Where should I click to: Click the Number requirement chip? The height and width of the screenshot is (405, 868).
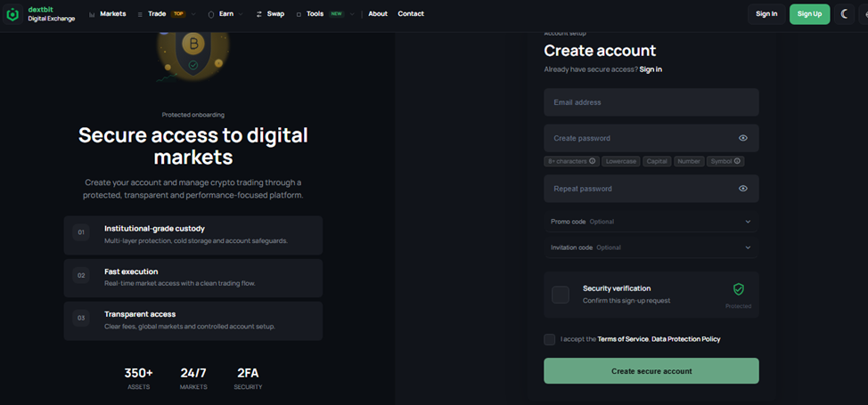(689, 162)
